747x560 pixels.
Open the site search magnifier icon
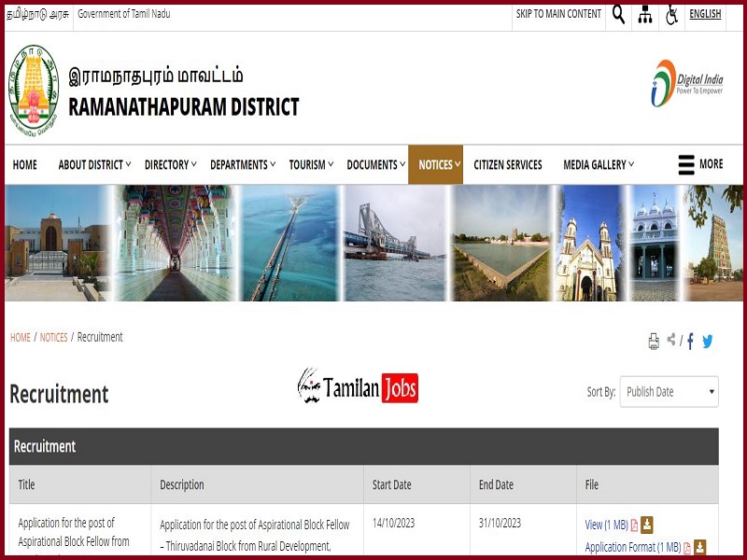[x=618, y=15]
